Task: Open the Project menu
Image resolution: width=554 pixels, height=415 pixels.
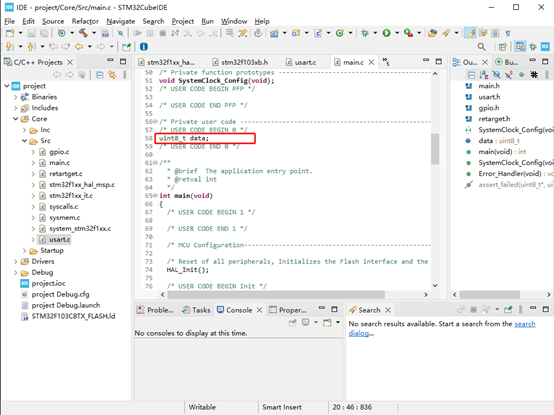Action: coord(183,21)
